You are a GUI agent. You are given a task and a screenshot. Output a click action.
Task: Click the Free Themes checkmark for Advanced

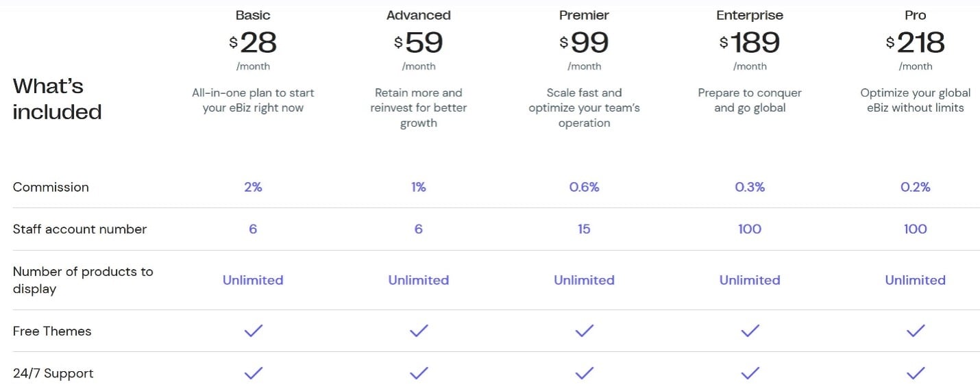pos(419,331)
